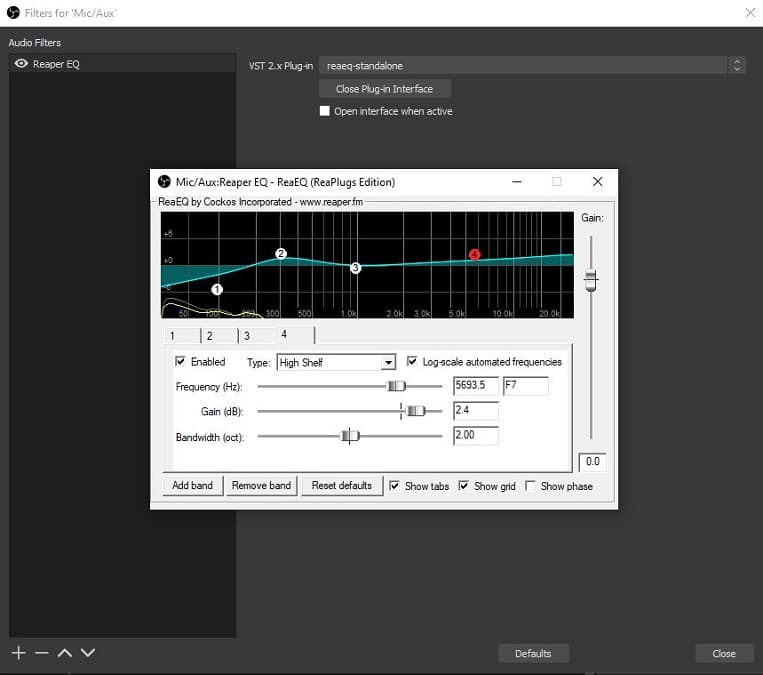The height and width of the screenshot is (675, 763).
Task: Toggle Log-scale automated frequencies checkbox
Action: tap(412, 361)
